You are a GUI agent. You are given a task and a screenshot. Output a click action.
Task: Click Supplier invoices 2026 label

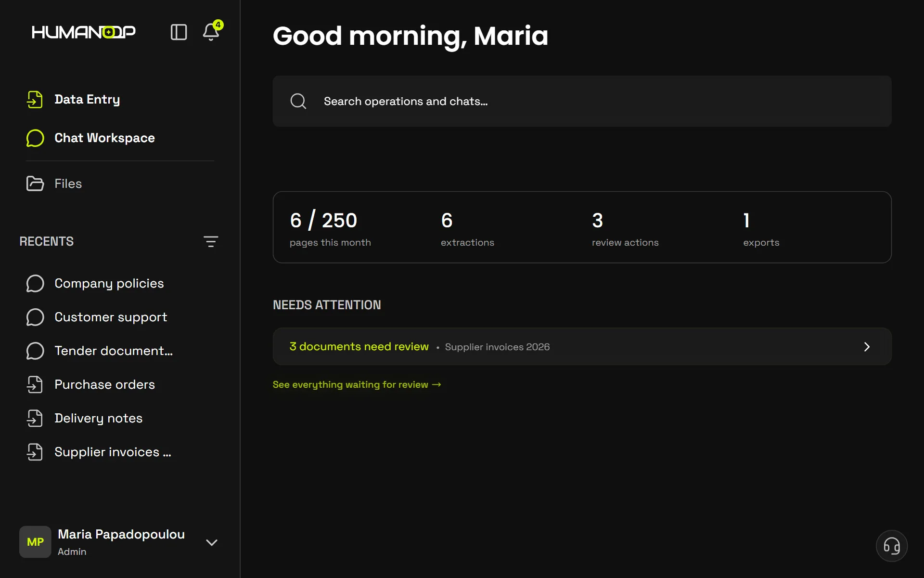[x=497, y=347]
